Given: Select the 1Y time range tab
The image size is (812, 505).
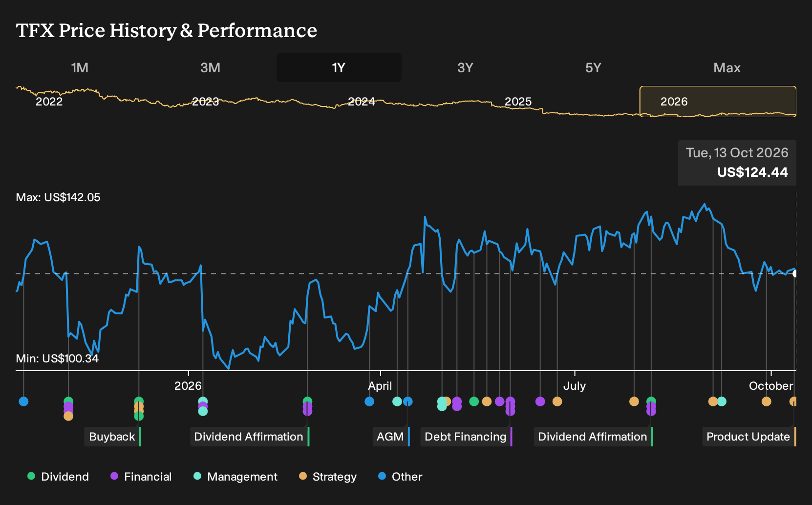Looking at the screenshot, I should click(339, 67).
